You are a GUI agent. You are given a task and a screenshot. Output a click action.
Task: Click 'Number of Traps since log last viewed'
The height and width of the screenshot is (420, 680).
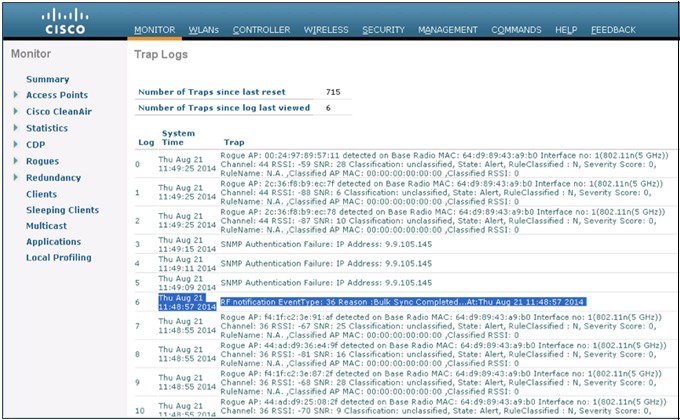224,108
